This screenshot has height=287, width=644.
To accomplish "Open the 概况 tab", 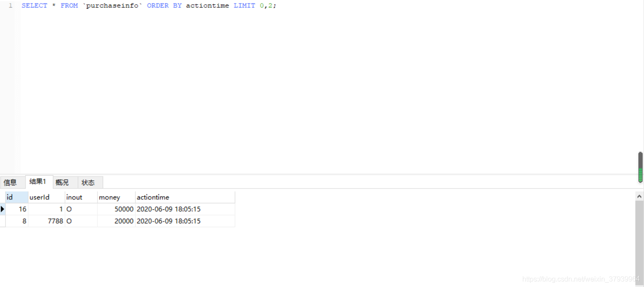I will pyautogui.click(x=63, y=182).
